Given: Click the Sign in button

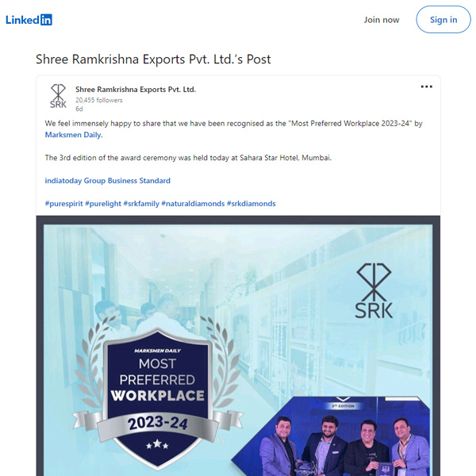Looking at the screenshot, I should [443, 20].
